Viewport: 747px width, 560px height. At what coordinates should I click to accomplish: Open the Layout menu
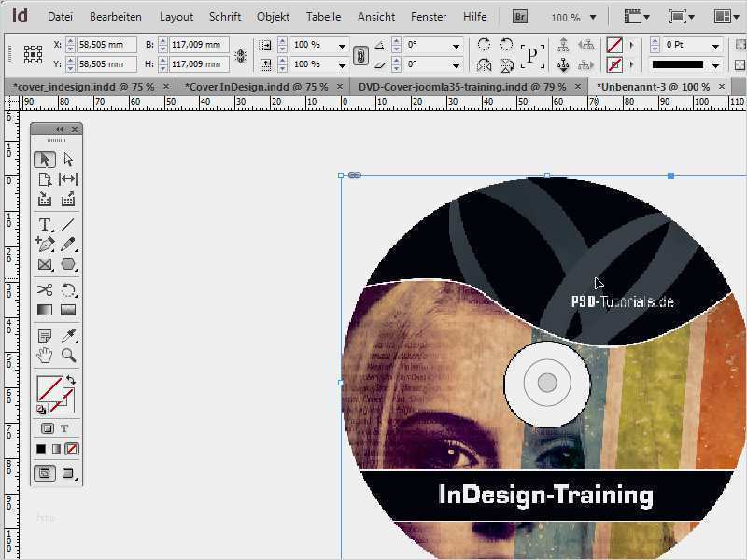pos(176,17)
